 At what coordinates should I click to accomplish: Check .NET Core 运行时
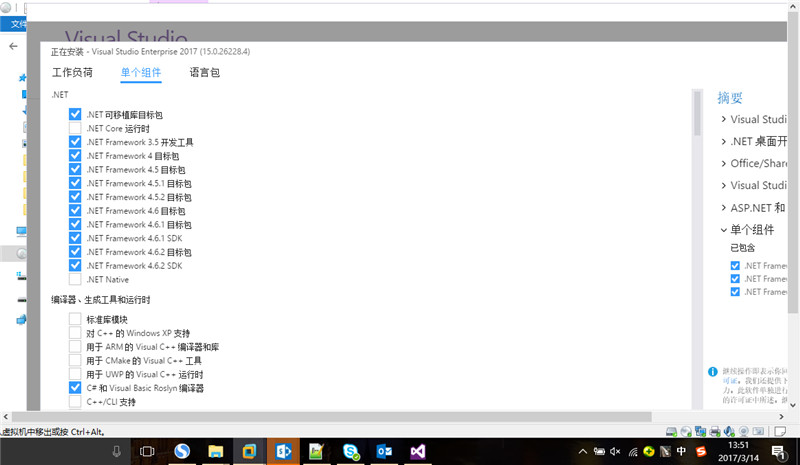click(75, 128)
